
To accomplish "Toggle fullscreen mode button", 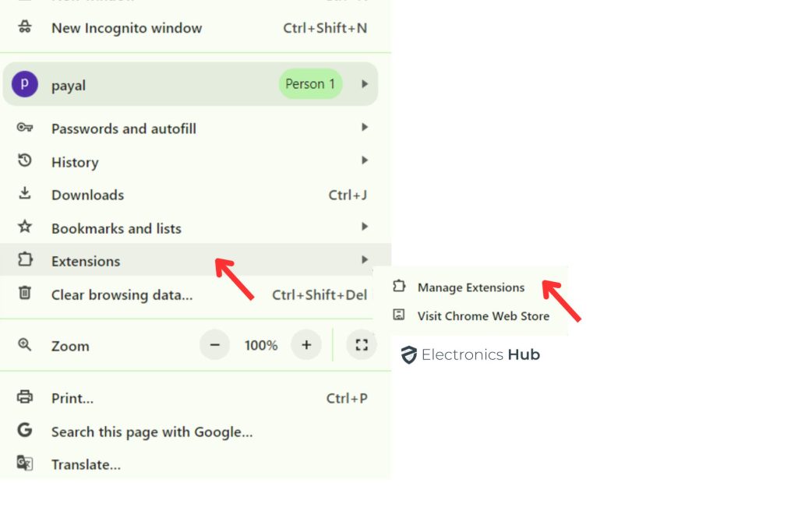I will click(x=362, y=345).
